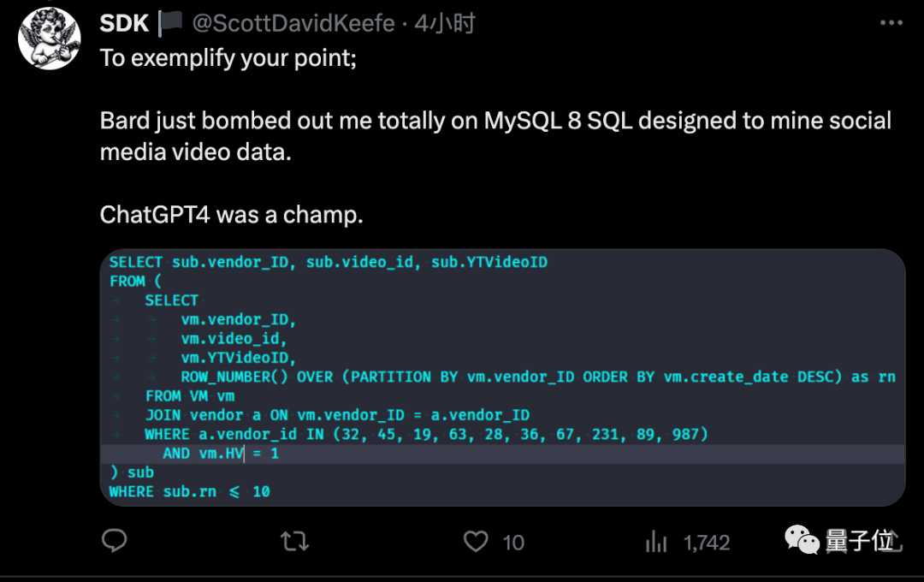Screen dimensions: 924x582
Task: Open the view analytics bar chart icon
Action: coord(656,541)
